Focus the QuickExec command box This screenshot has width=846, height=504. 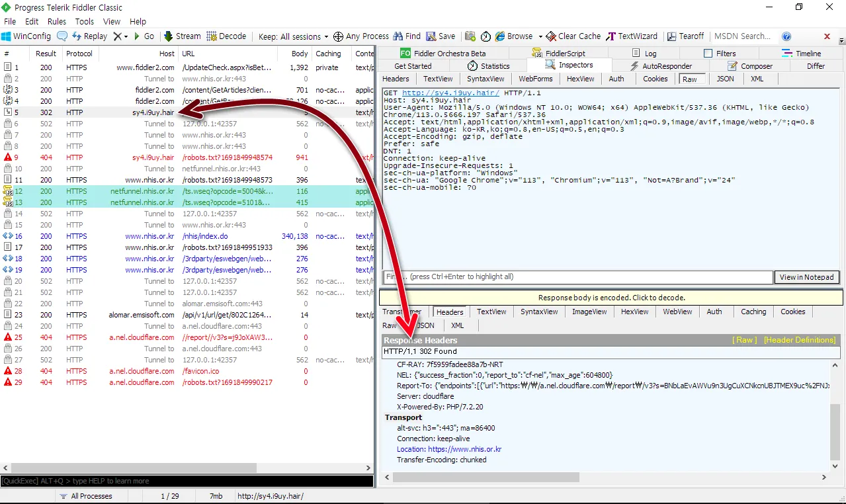[187, 481]
